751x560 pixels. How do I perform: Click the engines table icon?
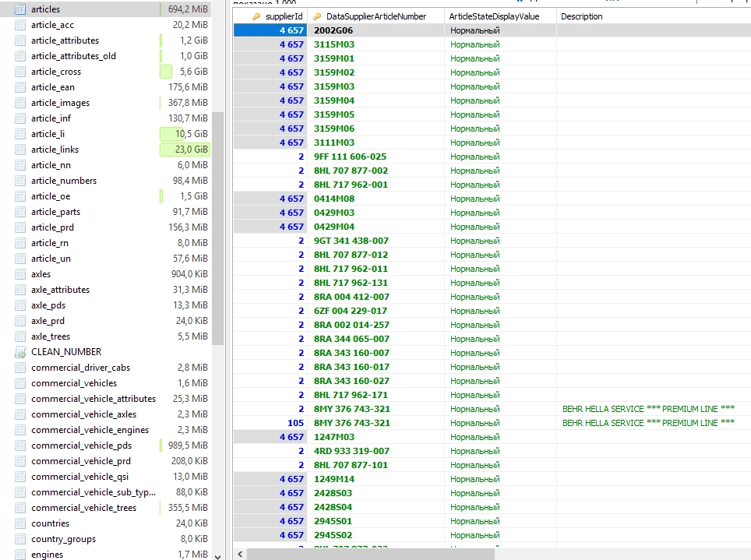20,555
